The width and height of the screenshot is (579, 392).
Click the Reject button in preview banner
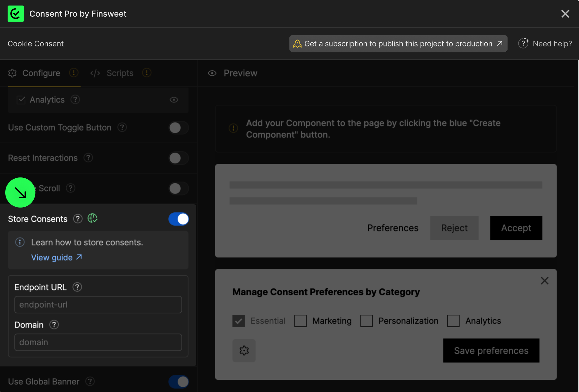(454, 228)
